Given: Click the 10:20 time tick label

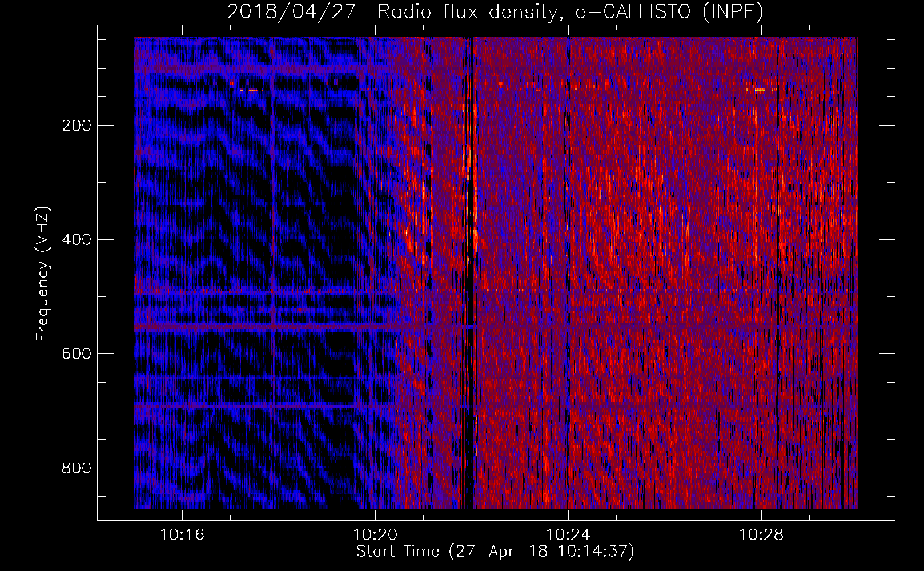Looking at the screenshot, I should [375, 535].
